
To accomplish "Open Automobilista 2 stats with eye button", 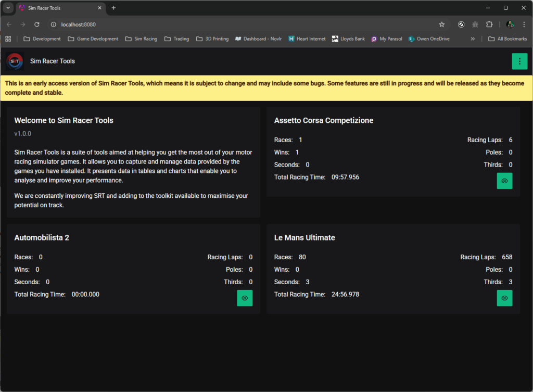I will pyautogui.click(x=245, y=298).
